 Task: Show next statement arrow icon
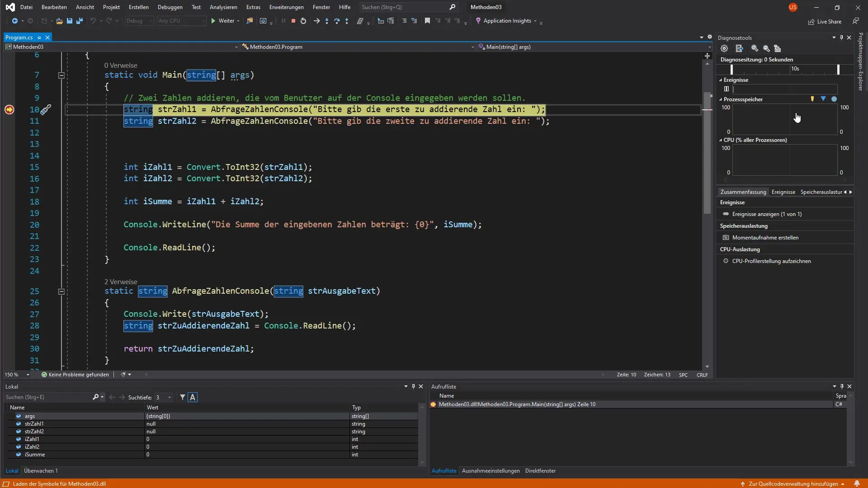coord(316,21)
